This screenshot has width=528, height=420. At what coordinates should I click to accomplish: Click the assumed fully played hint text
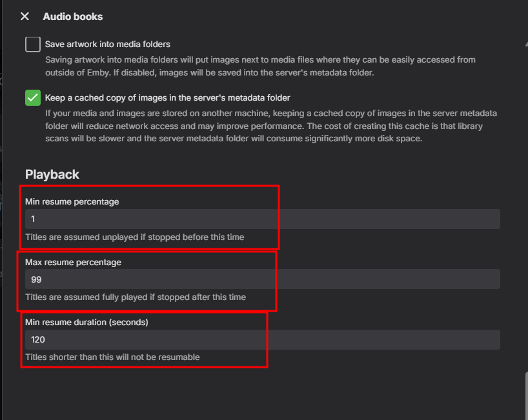click(135, 297)
